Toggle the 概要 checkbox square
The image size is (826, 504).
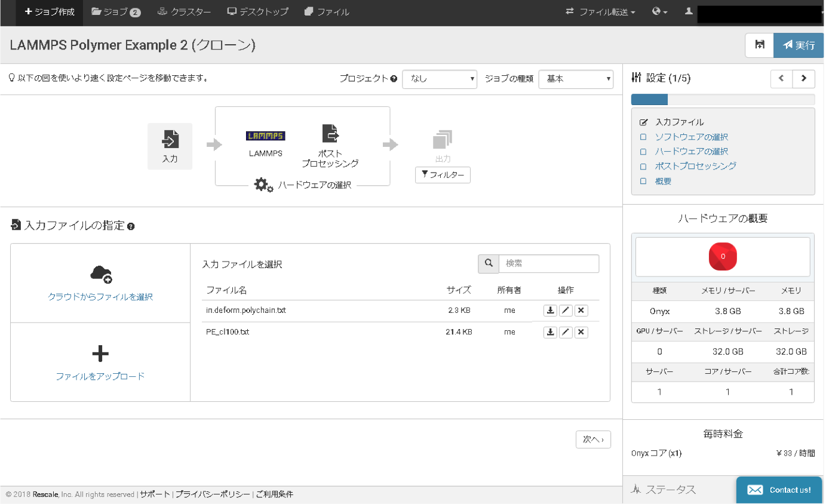643,182
